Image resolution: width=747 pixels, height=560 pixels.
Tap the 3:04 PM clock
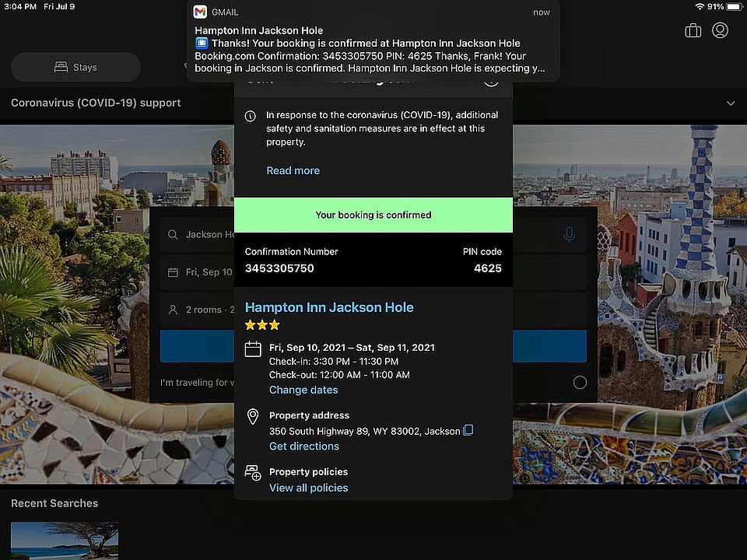[20, 7]
